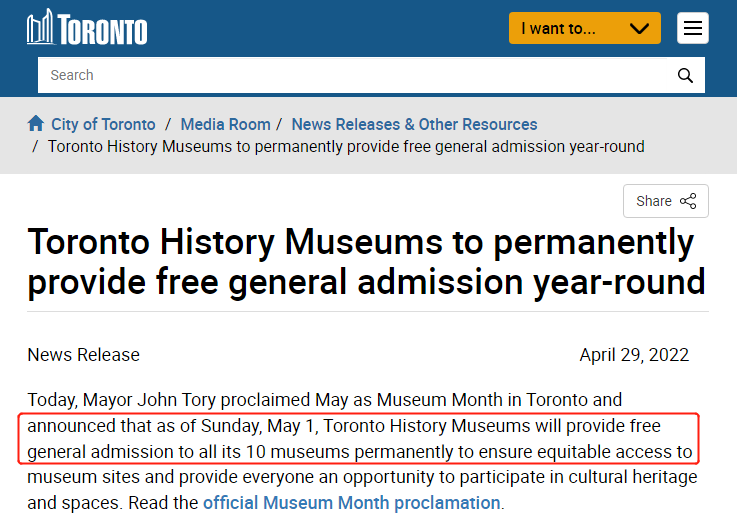Click the home icon in breadcrumb
The width and height of the screenshot is (737, 527).
[36, 124]
